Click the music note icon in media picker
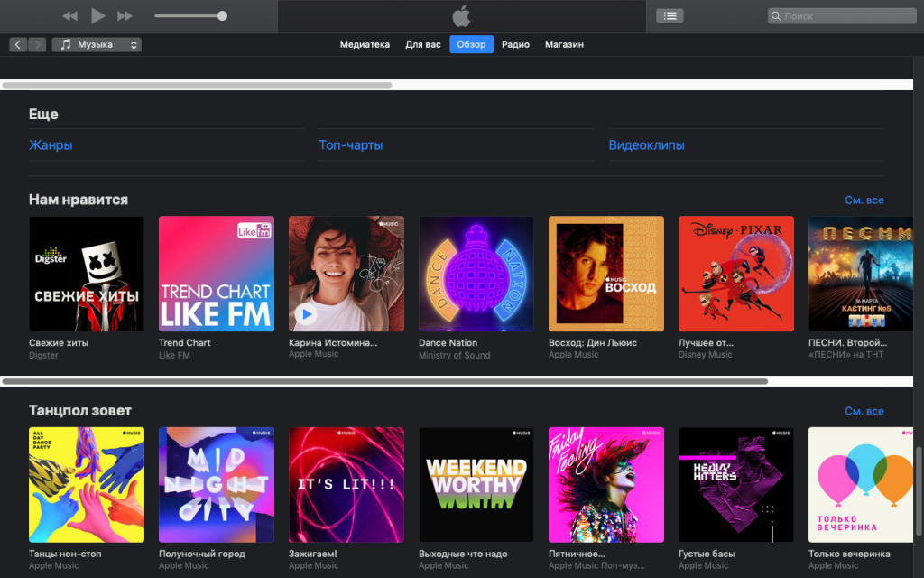This screenshot has width=924, height=578. click(x=65, y=44)
